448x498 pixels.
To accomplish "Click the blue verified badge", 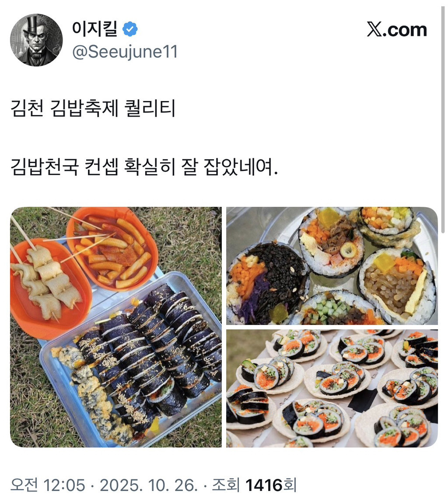I will [x=130, y=29].
